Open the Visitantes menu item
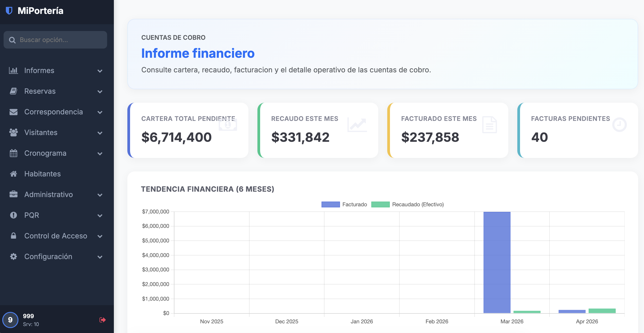 56,133
